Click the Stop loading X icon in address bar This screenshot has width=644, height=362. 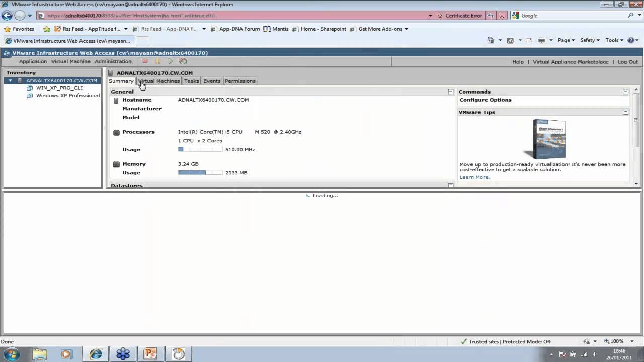[x=502, y=16]
